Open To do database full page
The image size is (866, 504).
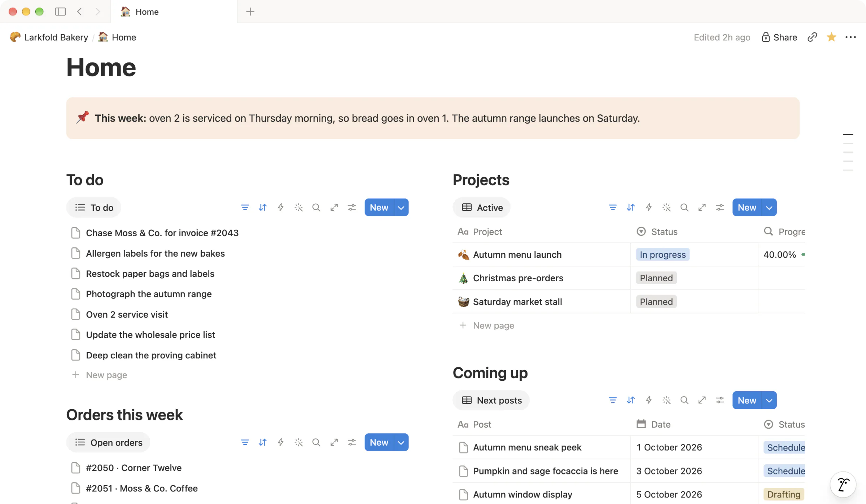334,207
